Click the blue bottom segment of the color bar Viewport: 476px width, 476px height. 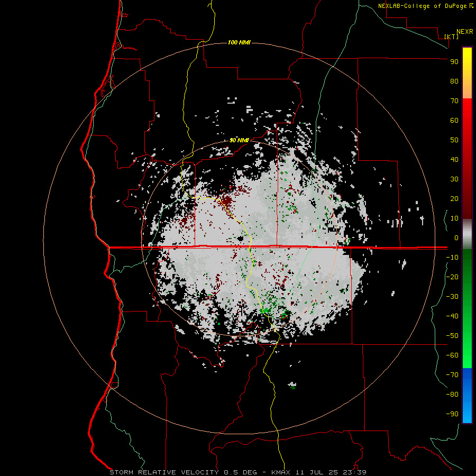tap(467, 396)
